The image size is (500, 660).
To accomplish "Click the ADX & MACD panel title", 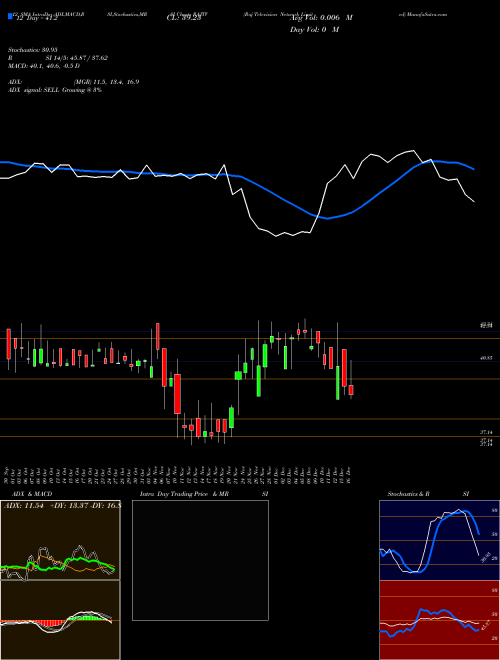I will [x=32, y=494].
